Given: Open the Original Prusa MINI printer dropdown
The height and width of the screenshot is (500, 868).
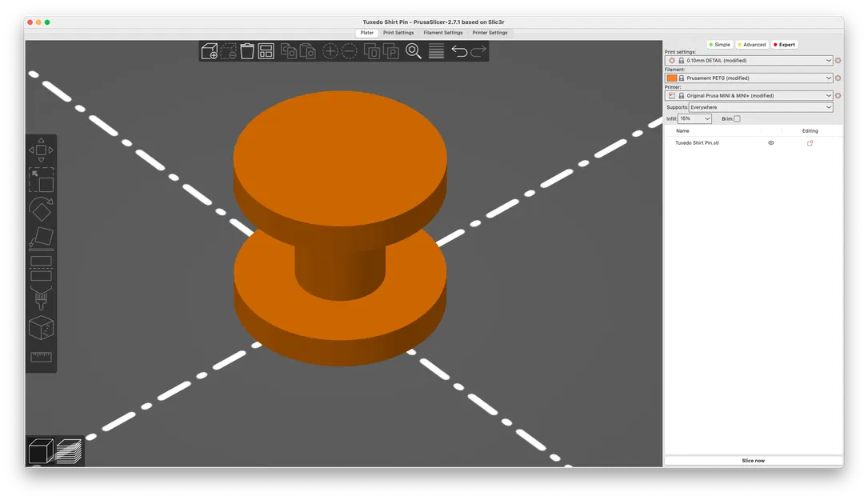Looking at the screenshot, I should pos(749,96).
